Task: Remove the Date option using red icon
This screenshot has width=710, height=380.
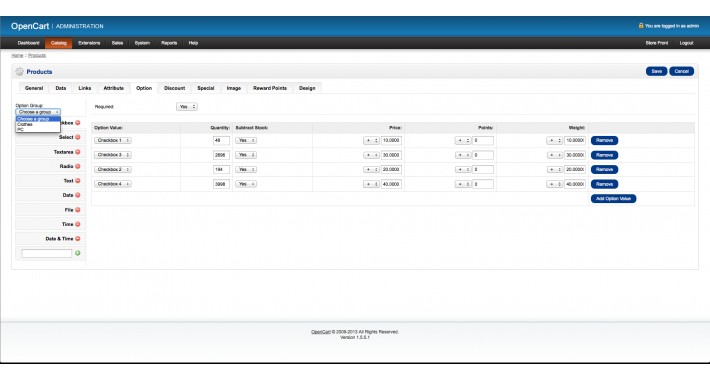Action: pos(77,195)
